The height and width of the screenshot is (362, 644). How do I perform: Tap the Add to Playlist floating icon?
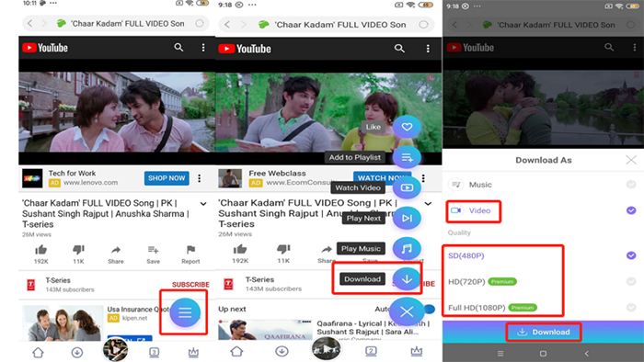(407, 157)
